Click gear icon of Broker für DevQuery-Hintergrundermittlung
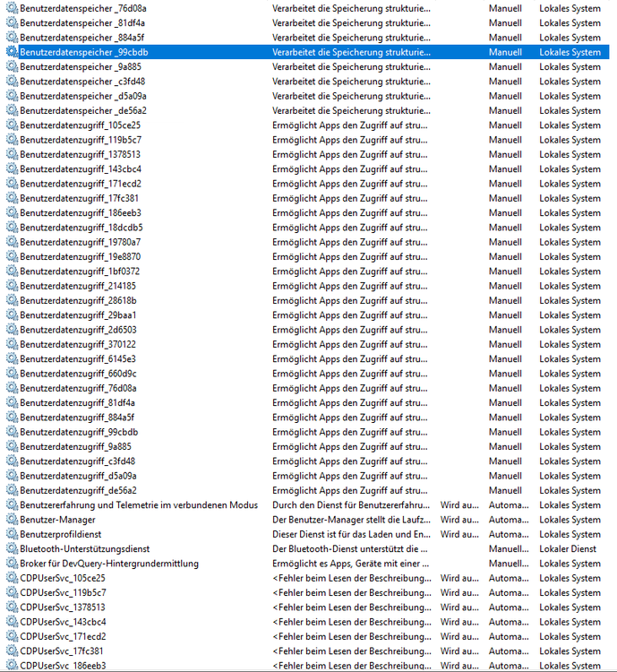The height and width of the screenshot is (672, 617). (x=12, y=564)
